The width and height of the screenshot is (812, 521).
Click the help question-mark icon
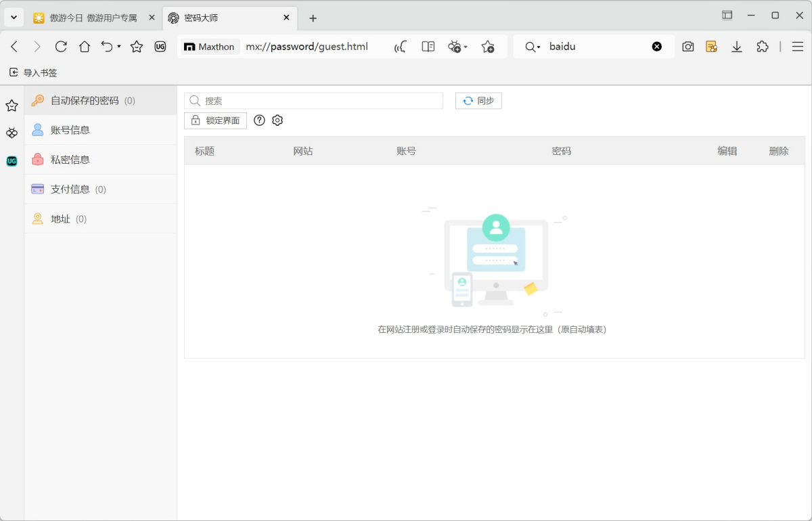coord(259,120)
